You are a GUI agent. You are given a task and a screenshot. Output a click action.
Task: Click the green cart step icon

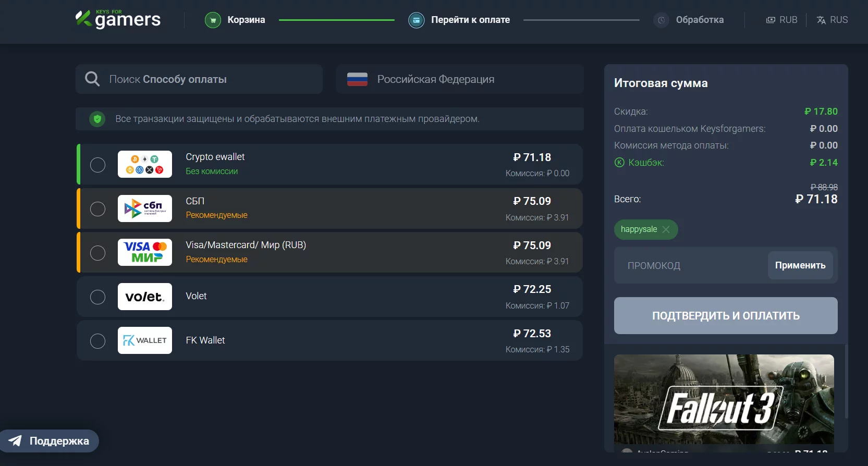click(x=213, y=20)
